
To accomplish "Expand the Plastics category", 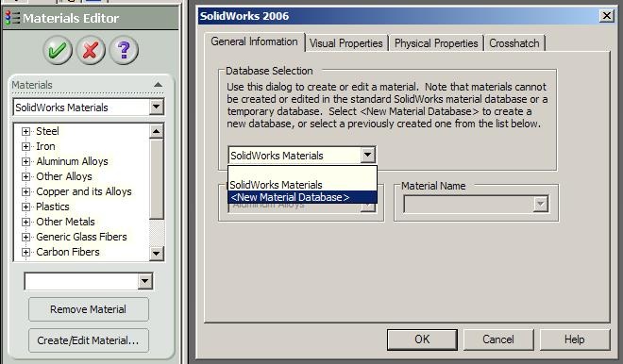I will (x=25, y=207).
